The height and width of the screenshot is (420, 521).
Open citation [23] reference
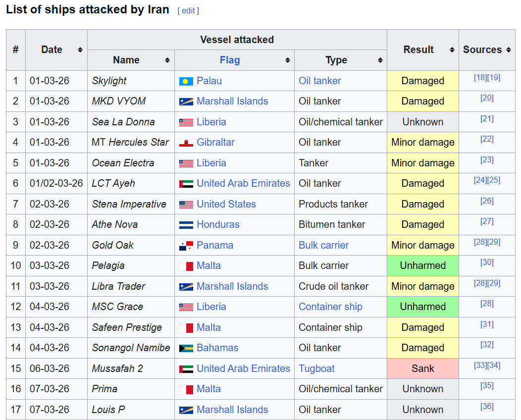pos(487,160)
